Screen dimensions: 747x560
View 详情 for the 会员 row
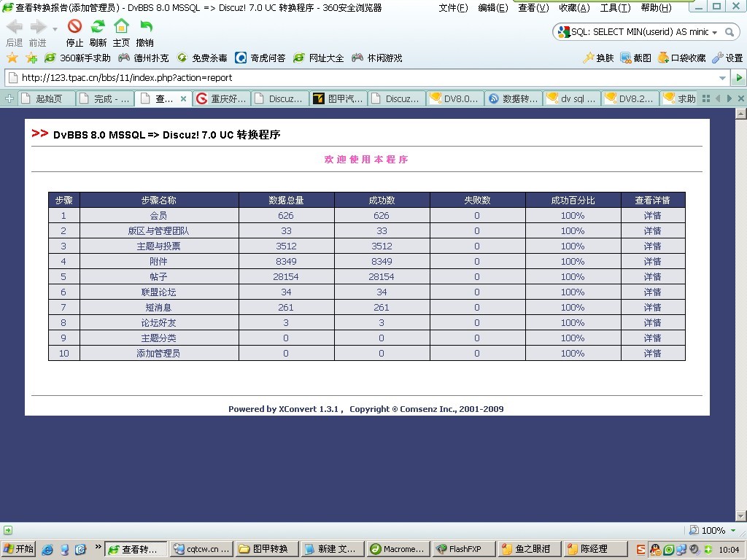pyautogui.click(x=652, y=216)
